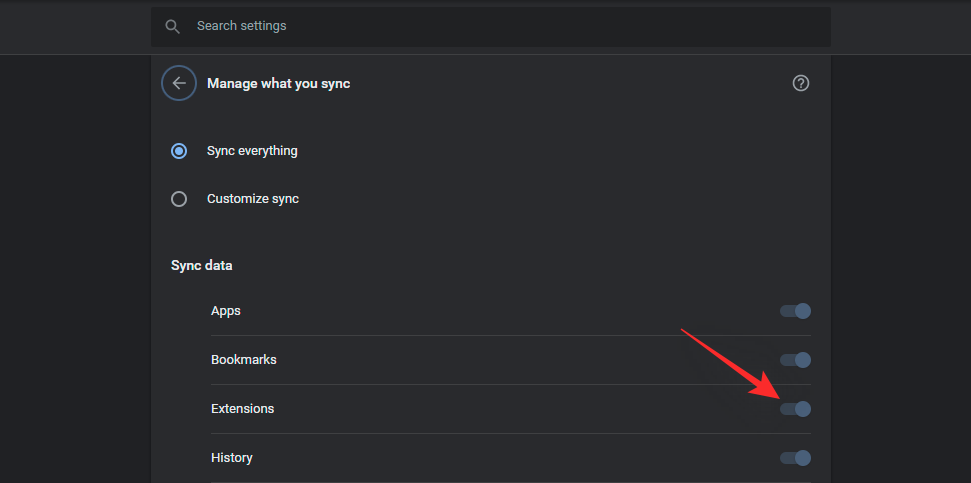
Task: Choose the Customize sync radio button
Action: (179, 199)
